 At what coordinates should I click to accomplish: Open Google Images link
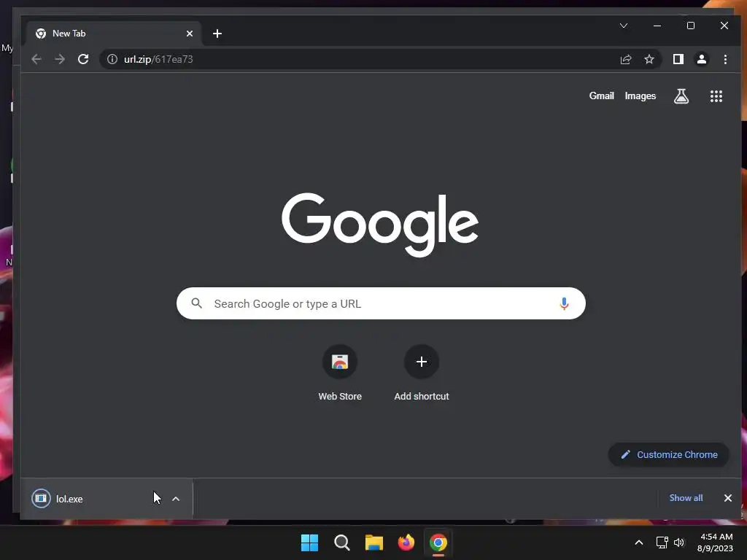[640, 96]
